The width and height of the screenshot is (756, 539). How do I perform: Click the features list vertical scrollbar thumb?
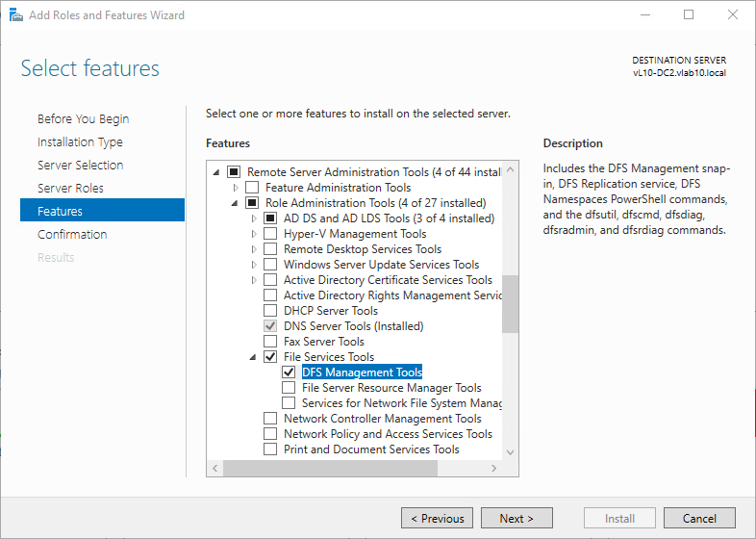pos(510,303)
